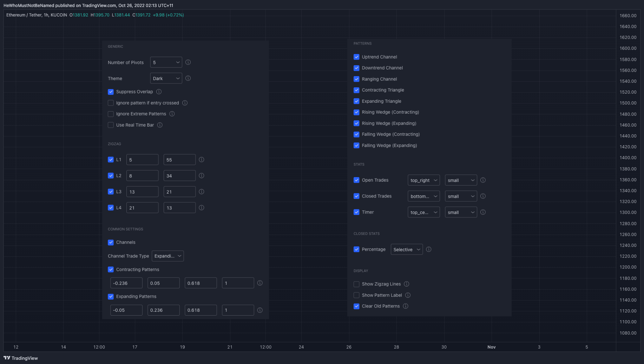
Task: Open Open Trades position dropdown top_right
Action: click(423, 180)
